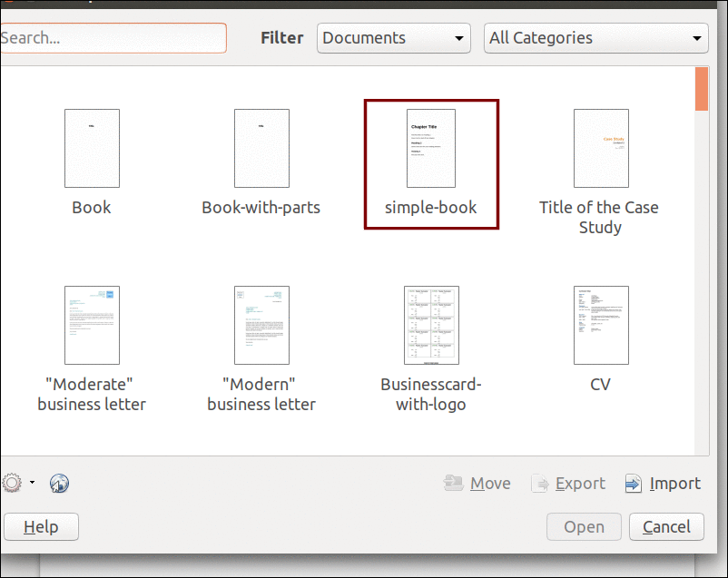
Task: Click the Import templates icon
Action: coord(633,483)
